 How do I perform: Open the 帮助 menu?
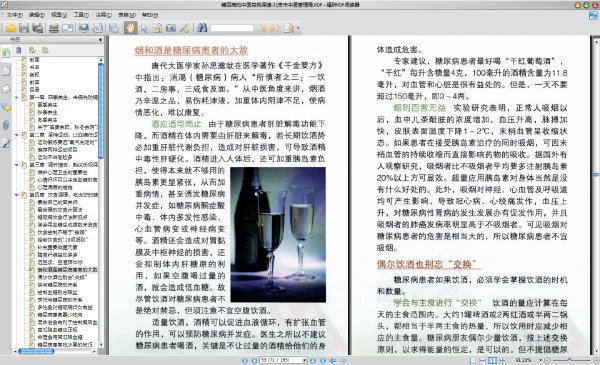(150, 15)
